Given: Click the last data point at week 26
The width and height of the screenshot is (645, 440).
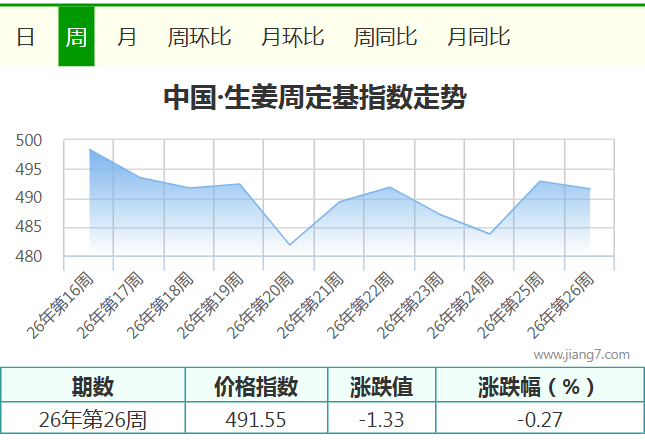Looking at the screenshot, I should click(x=589, y=189).
